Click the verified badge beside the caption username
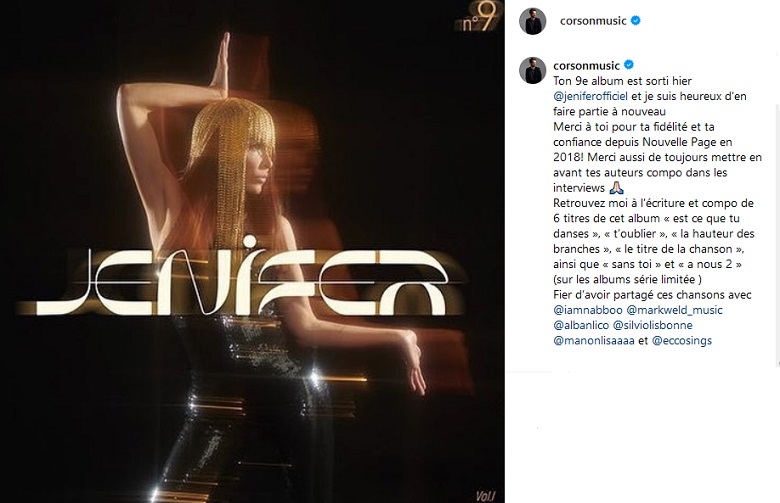The width and height of the screenshot is (780, 503). [x=629, y=65]
